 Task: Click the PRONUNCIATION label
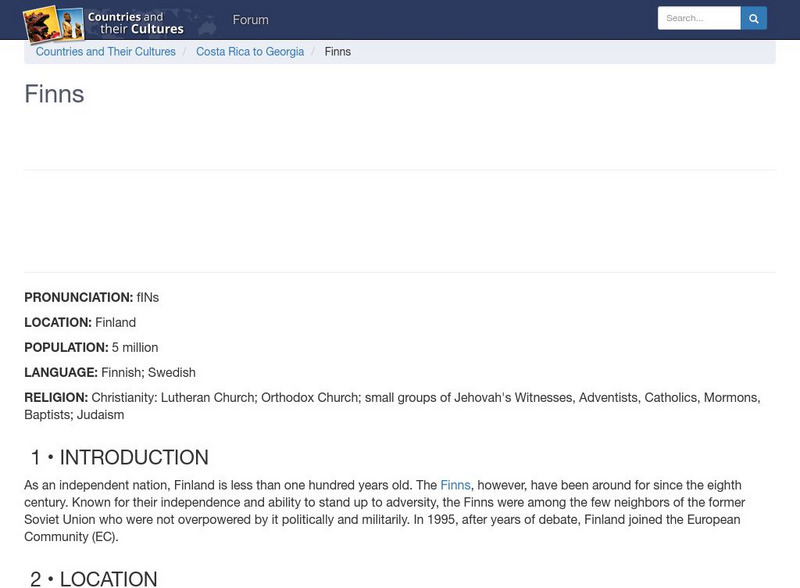point(78,297)
